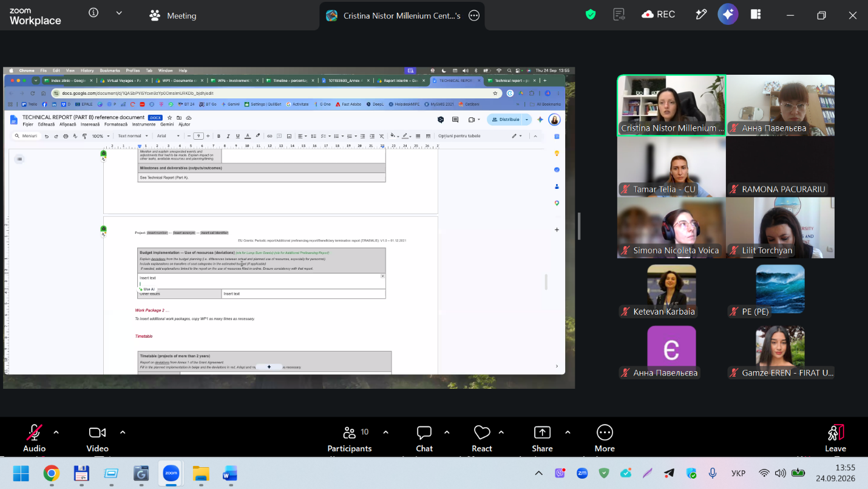Expand the Share options arrow

(568, 433)
